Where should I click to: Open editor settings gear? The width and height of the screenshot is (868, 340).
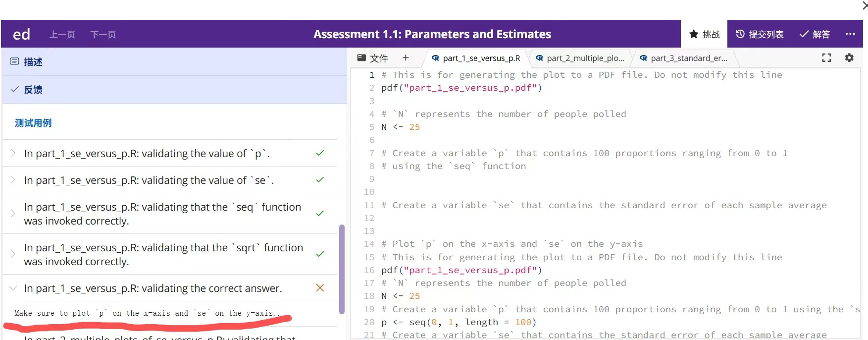pos(849,57)
